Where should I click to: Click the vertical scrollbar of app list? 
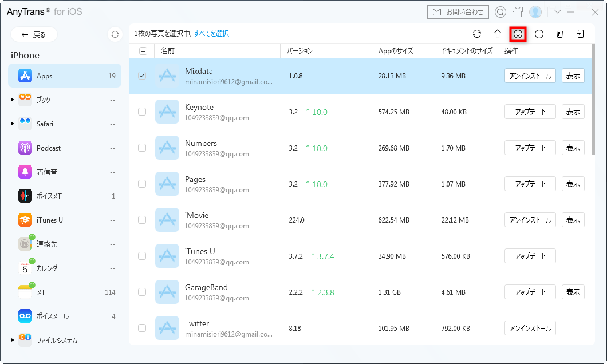click(x=593, y=100)
